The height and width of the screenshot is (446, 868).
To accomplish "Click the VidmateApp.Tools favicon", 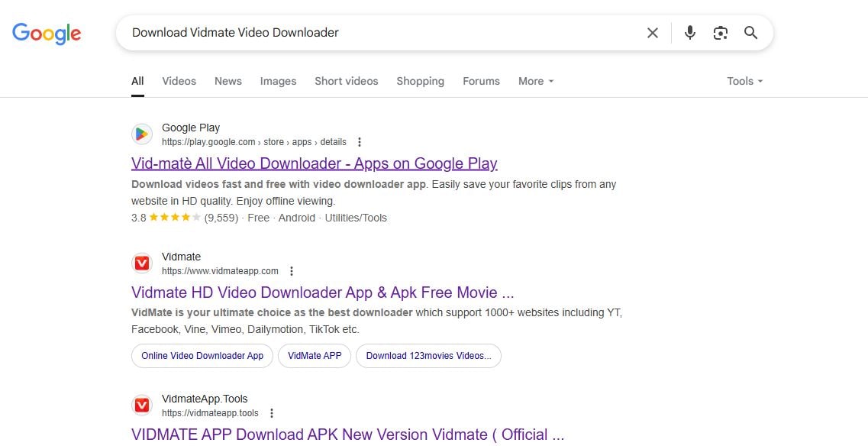I will [x=142, y=405].
